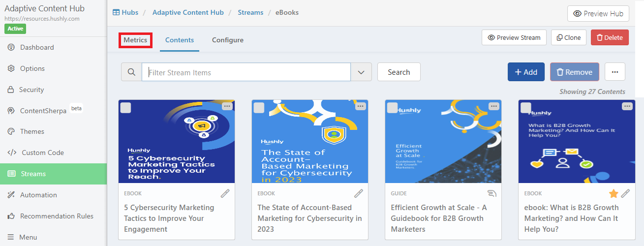Image resolution: width=644 pixels, height=246 pixels.
Task: Click the Streams list icon in the sidebar
Action: click(x=11, y=174)
